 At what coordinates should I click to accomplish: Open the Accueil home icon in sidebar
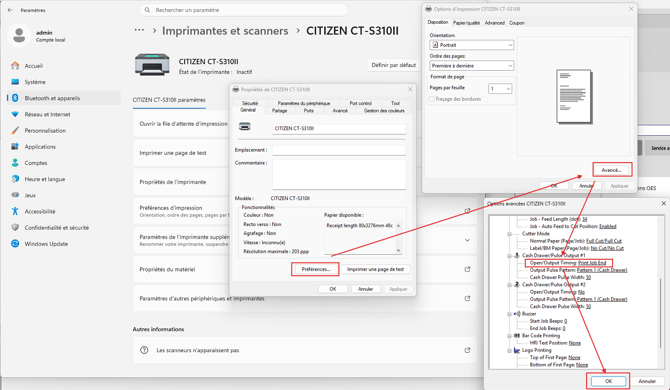click(x=15, y=65)
